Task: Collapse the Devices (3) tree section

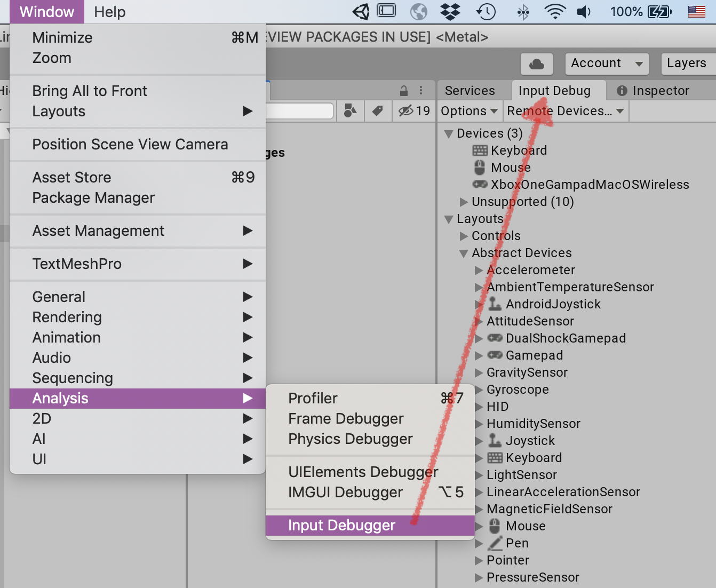Action: [x=449, y=134]
